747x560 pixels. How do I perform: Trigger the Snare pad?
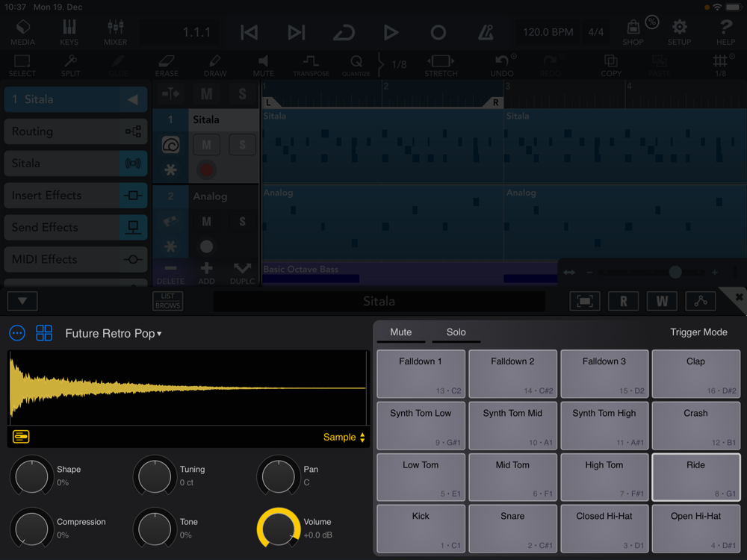tap(512, 529)
